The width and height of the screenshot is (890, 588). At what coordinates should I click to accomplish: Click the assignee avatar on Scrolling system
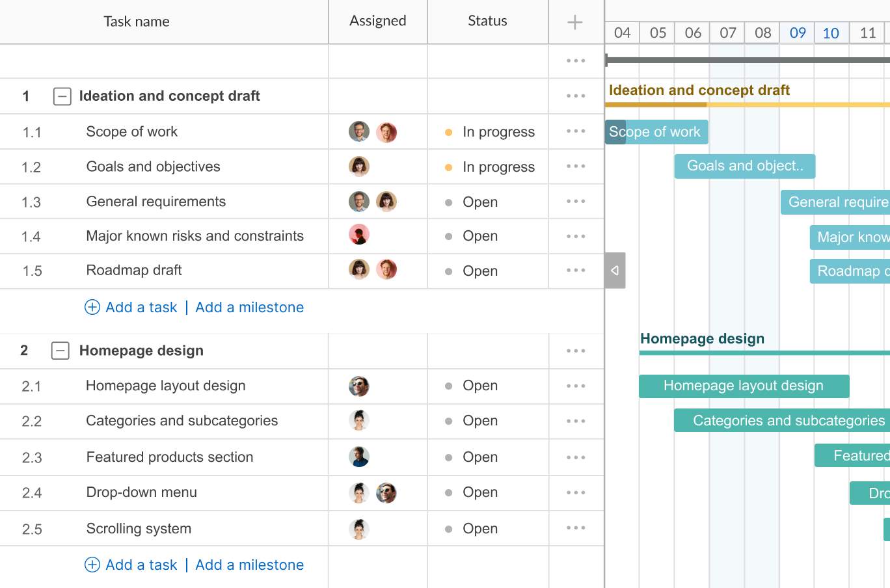[359, 528]
